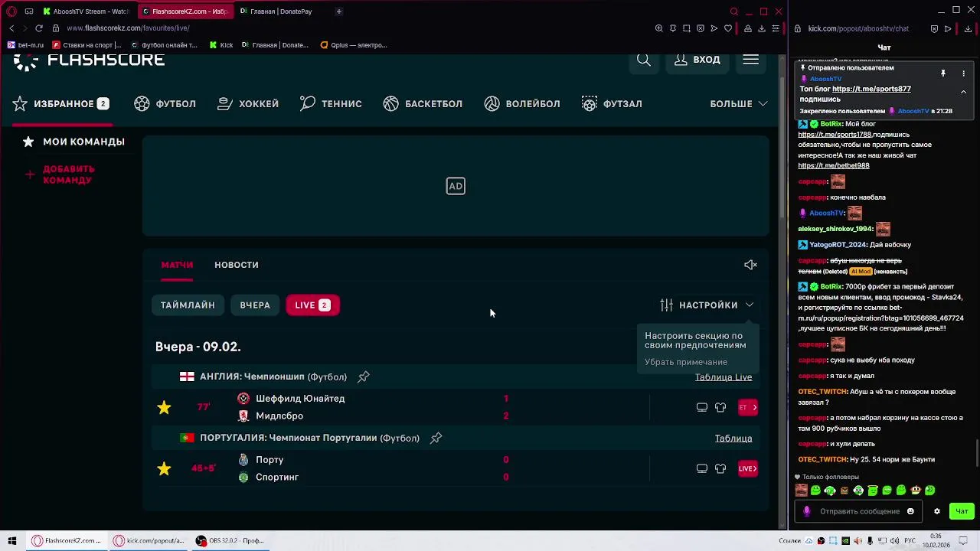Open lineup shirt icon for Порту match
Viewport: 980px width, 551px height.
720,468
